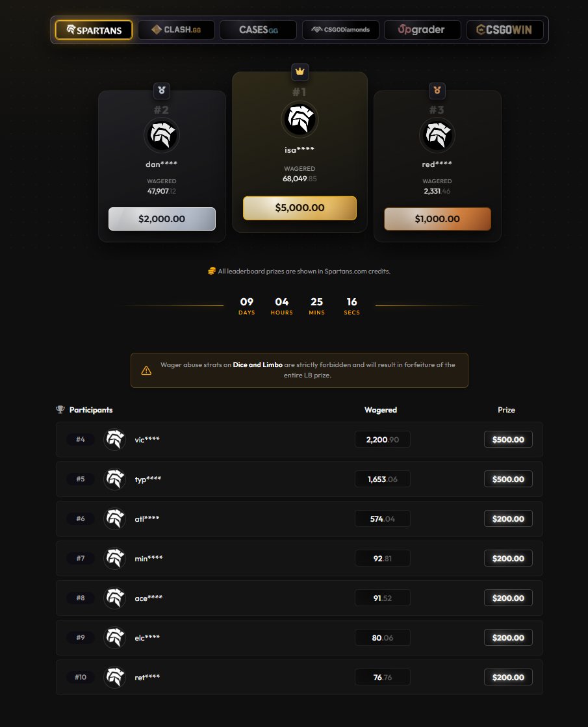
Task: Click red**** Spartan helmet avatar
Action: pyautogui.click(x=437, y=135)
